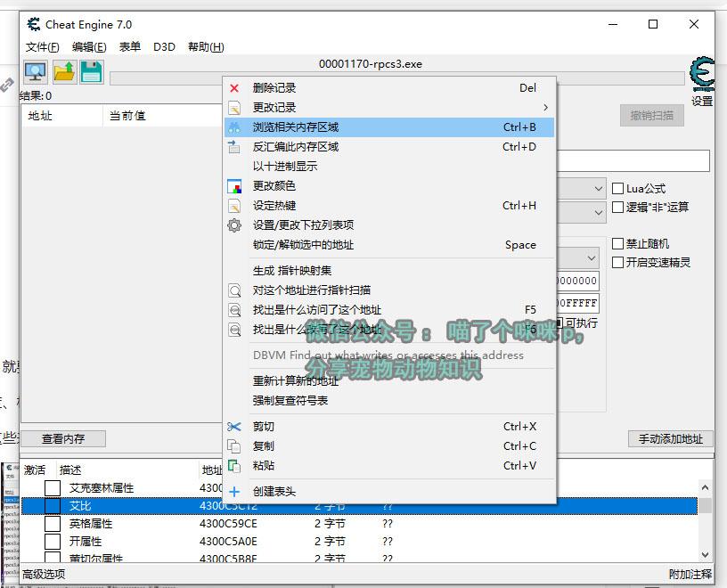Screen dimensions: 727x588
Task: Click the scan value input field
Action: pyautogui.click(x=633, y=160)
